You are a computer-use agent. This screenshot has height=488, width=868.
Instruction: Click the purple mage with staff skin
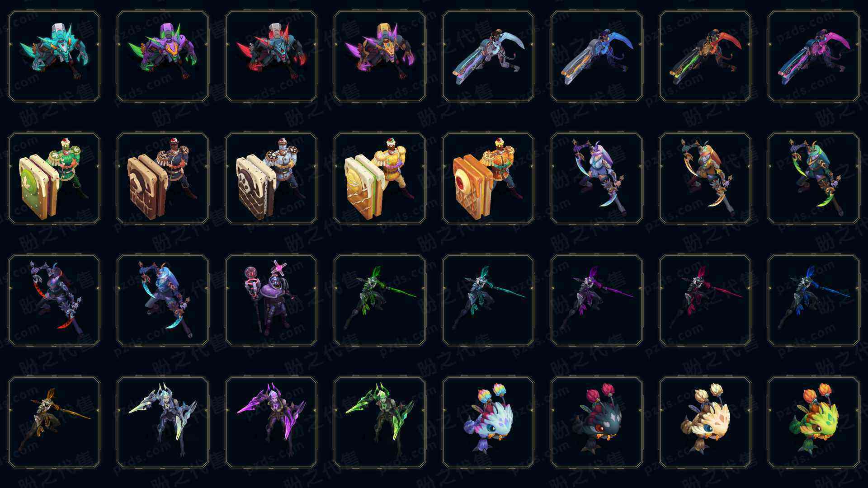[271, 300]
